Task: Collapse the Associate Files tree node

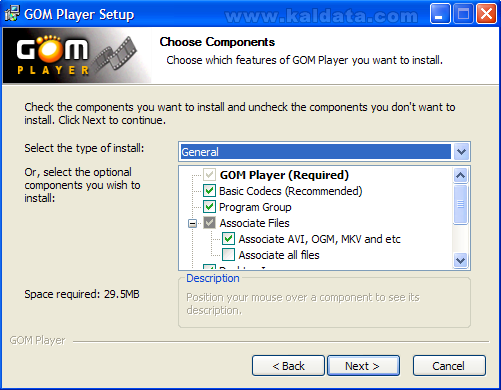Action: tap(192, 223)
